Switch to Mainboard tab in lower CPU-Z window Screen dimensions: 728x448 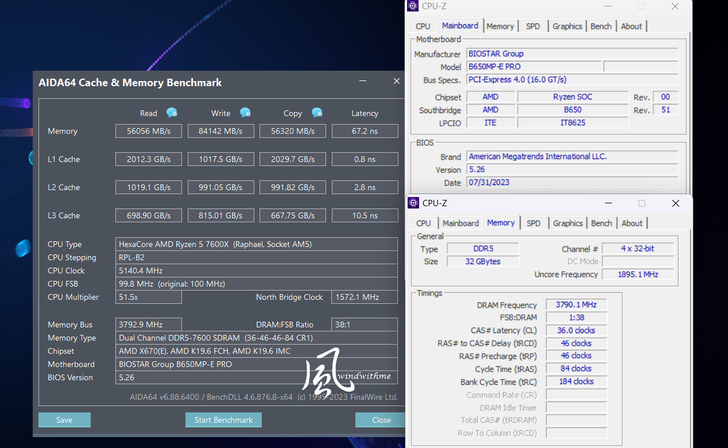coord(460,224)
